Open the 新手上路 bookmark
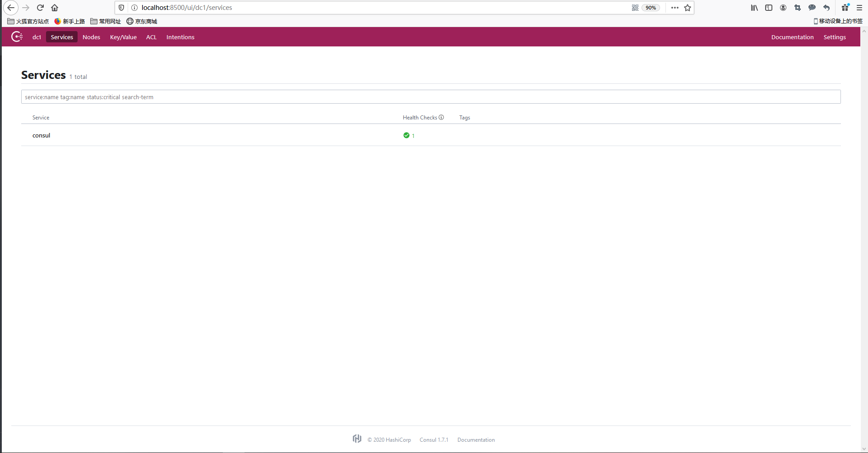 coord(69,21)
